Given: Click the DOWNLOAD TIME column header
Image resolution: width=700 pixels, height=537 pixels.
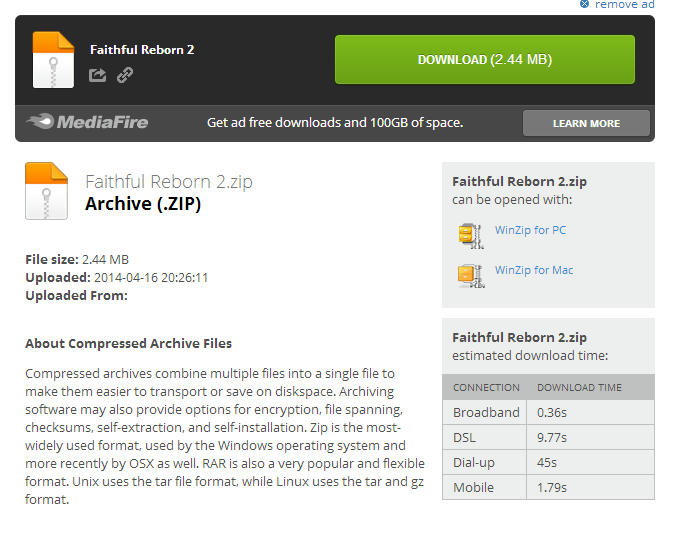Looking at the screenshot, I should 579,387.
